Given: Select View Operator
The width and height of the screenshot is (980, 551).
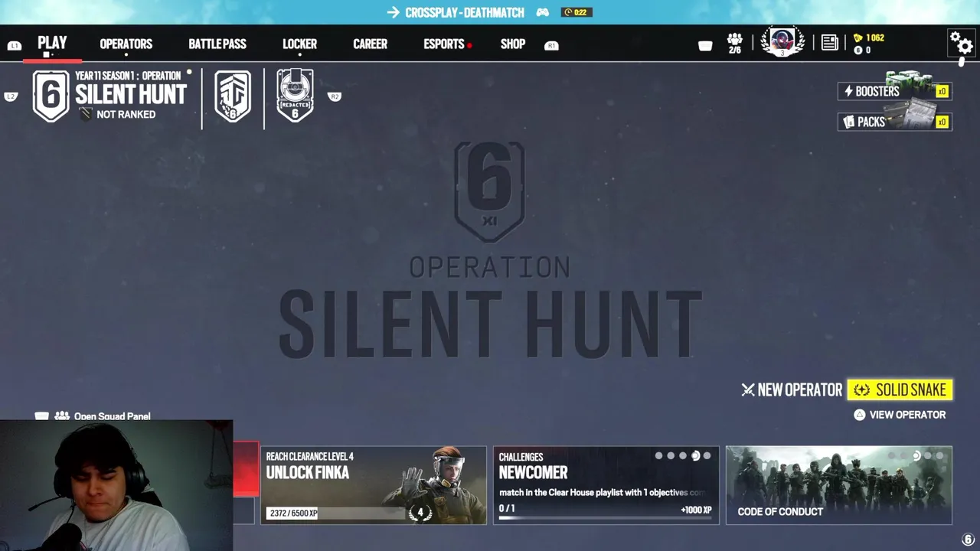Looking at the screenshot, I should [900, 415].
